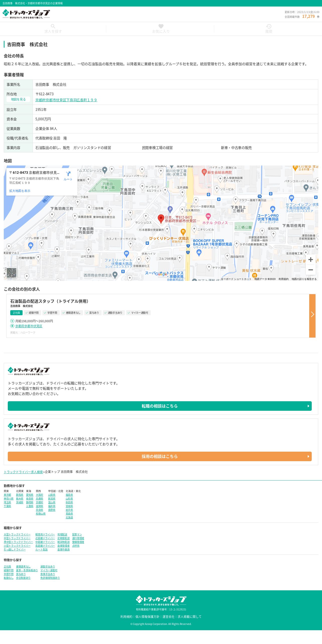Open the お気に入り favorites tab

tap(161, 29)
